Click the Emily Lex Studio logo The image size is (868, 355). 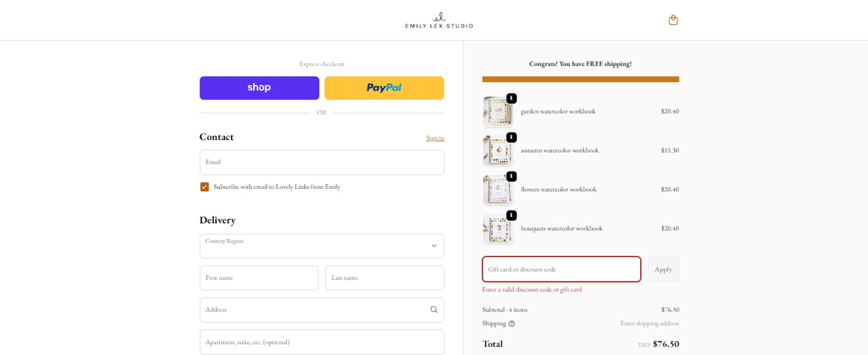coord(439,20)
